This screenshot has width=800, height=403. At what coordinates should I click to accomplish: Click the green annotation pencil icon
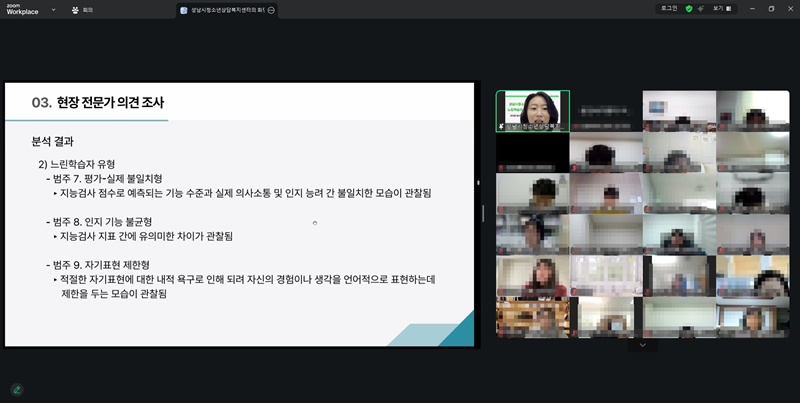pyautogui.click(x=16, y=389)
